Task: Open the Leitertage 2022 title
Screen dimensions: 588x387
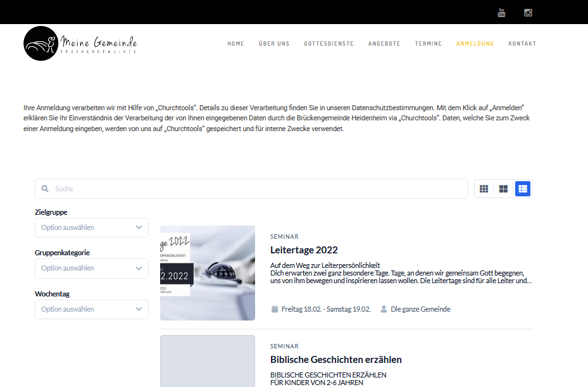Action: 304,250
